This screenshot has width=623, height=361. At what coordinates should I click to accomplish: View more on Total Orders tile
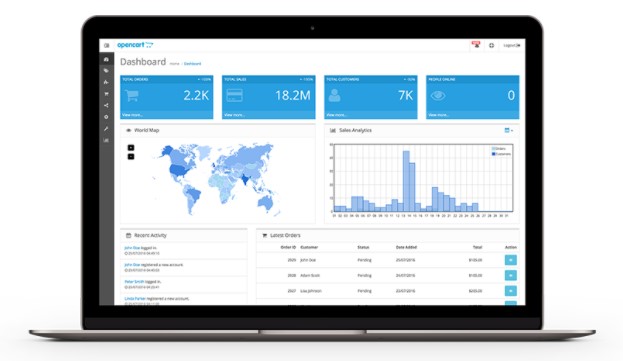tap(132, 115)
